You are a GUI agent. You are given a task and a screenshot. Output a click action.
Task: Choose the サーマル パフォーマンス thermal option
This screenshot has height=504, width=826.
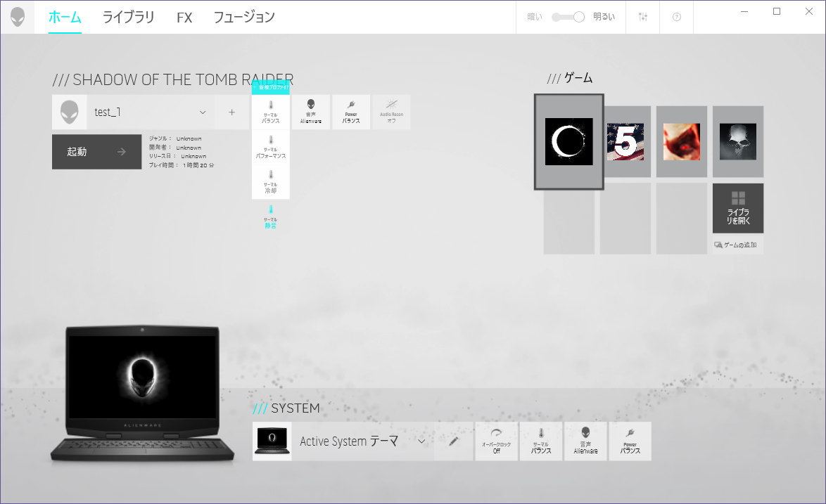[x=271, y=148]
